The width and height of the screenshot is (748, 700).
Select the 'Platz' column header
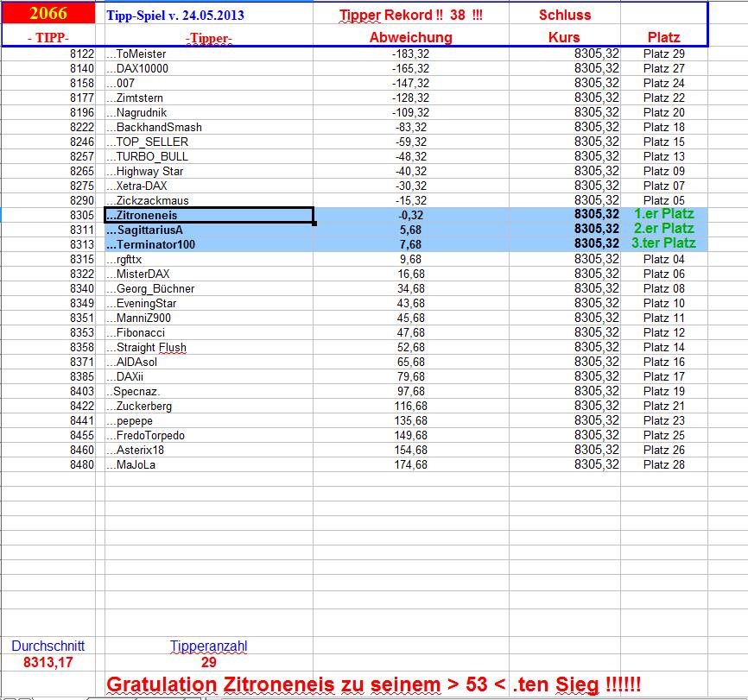coord(663,37)
